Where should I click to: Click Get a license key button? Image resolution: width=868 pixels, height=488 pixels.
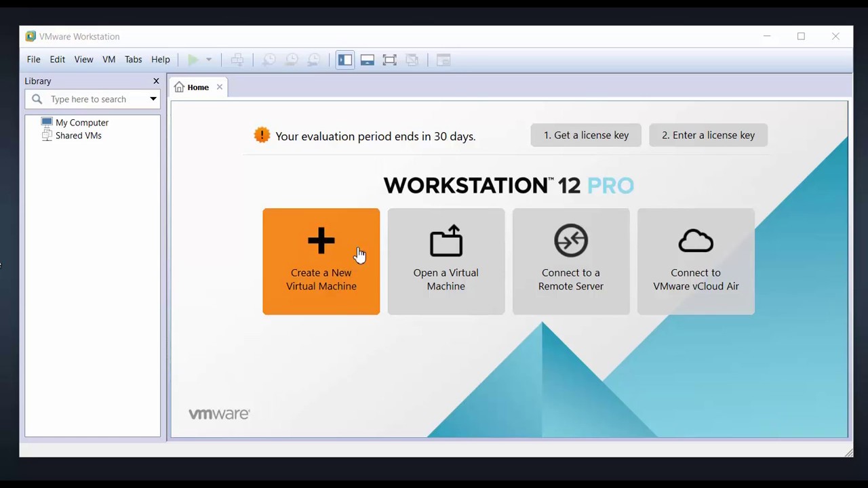(586, 135)
